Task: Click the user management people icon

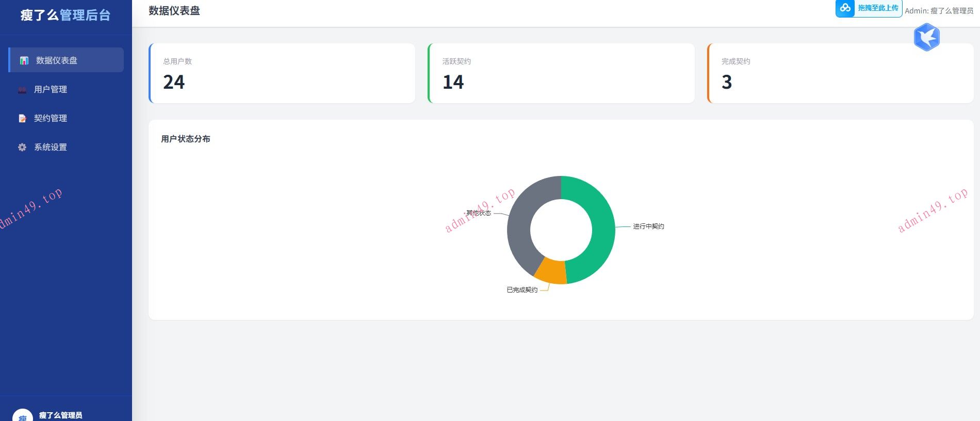Action: [x=22, y=90]
